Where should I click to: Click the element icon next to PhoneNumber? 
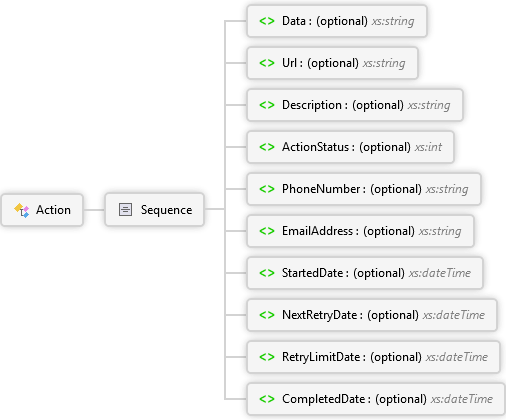(267, 189)
